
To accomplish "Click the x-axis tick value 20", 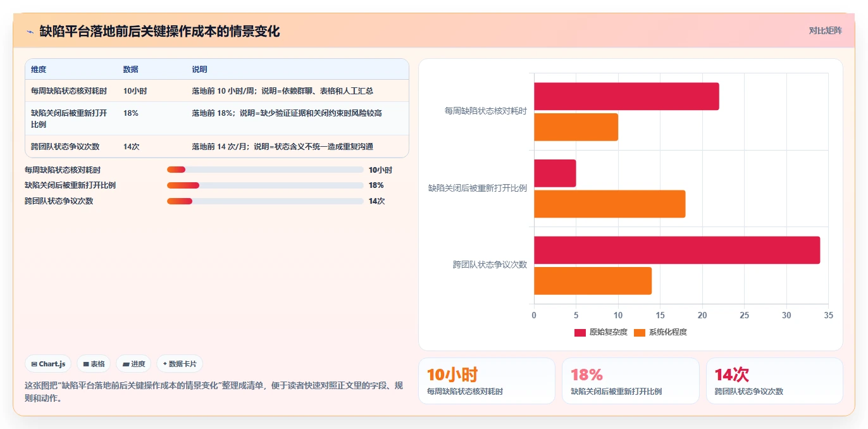I will coord(702,315).
